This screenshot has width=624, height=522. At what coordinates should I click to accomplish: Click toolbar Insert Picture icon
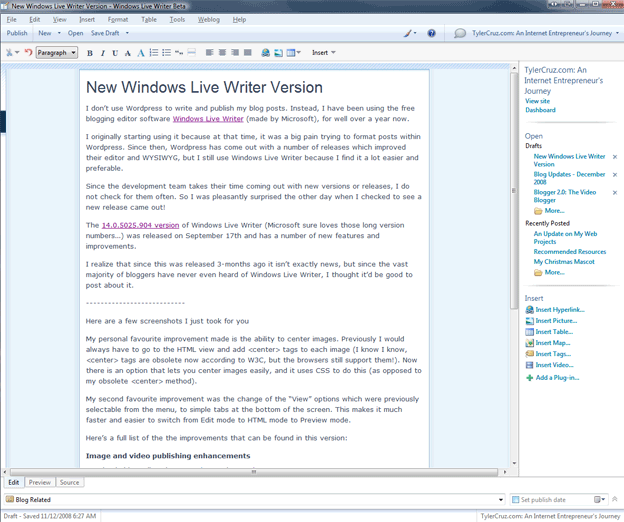(x=278, y=53)
